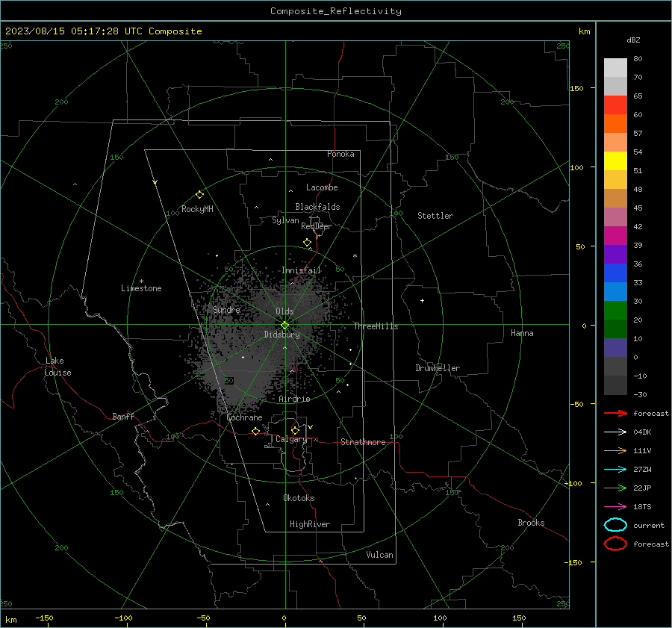This screenshot has width=672, height=628.
Task: Click the yellow diamond marker above Calgary
Action: click(x=295, y=430)
